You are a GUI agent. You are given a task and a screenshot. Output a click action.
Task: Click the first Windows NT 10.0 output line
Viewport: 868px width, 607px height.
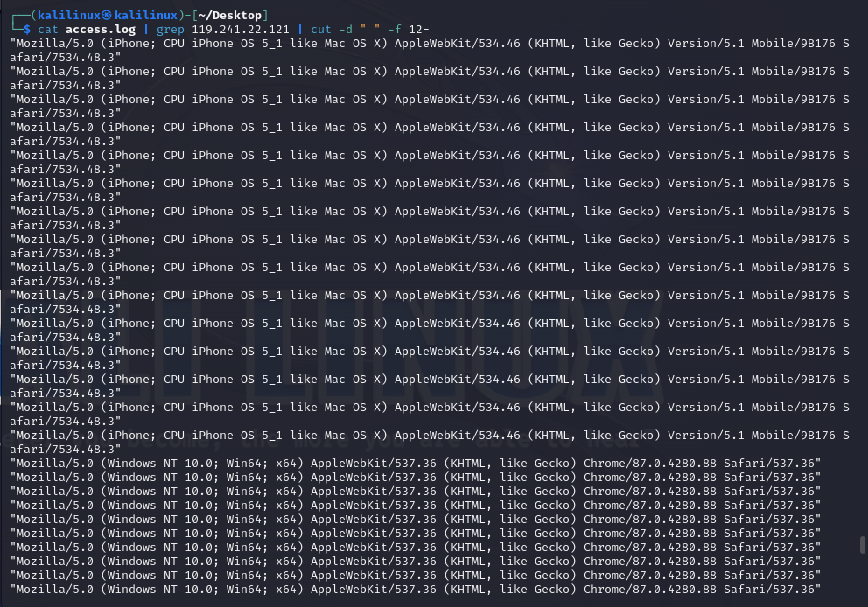coord(415,464)
